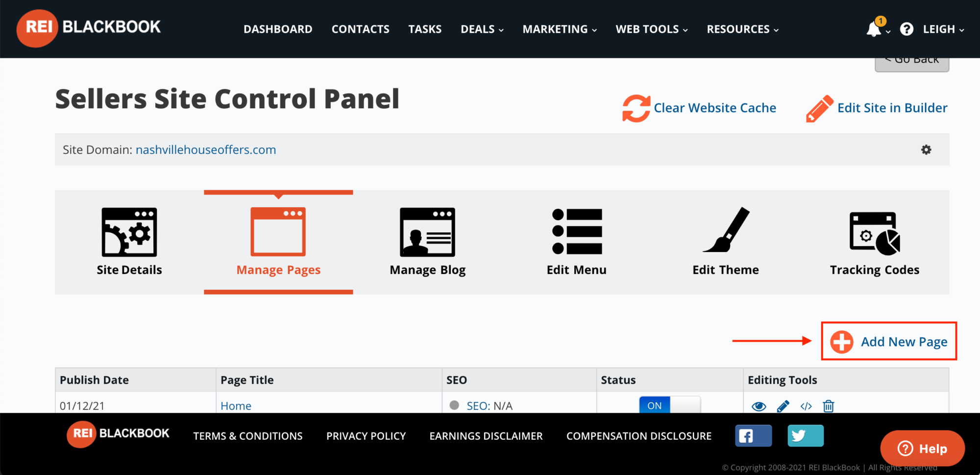The image size is (980, 475).
Task: Click the Edit Theme paintbrush icon
Action: point(726,229)
